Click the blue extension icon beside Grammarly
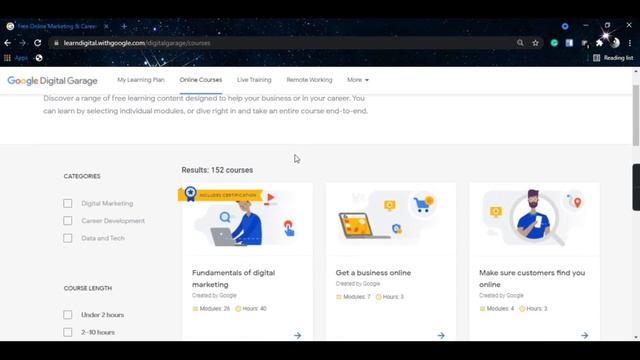 coord(569,43)
